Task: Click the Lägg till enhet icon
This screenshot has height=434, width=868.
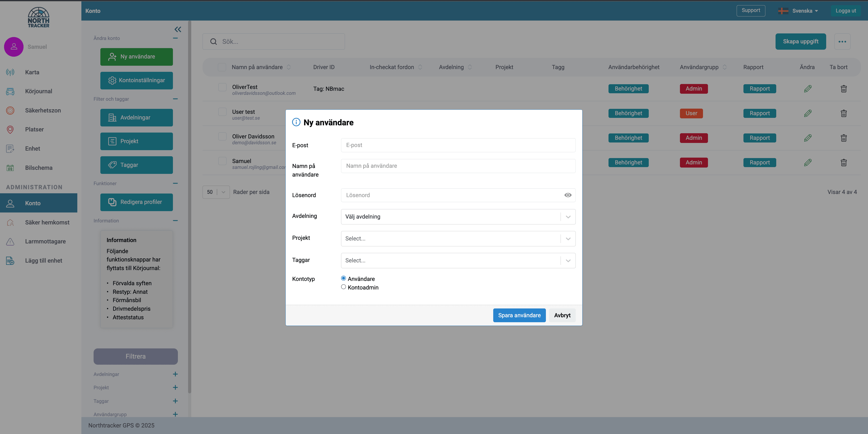Action: coord(10,261)
